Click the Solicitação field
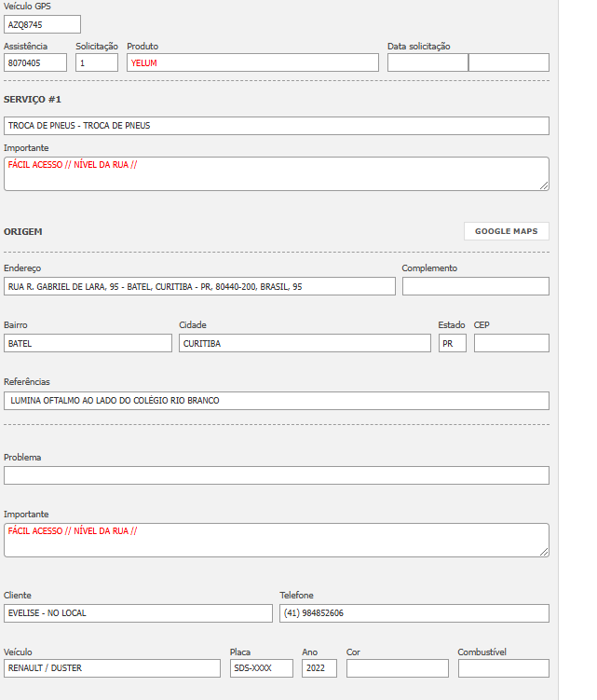This screenshot has height=700, width=597. pyautogui.click(x=97, y=62)
